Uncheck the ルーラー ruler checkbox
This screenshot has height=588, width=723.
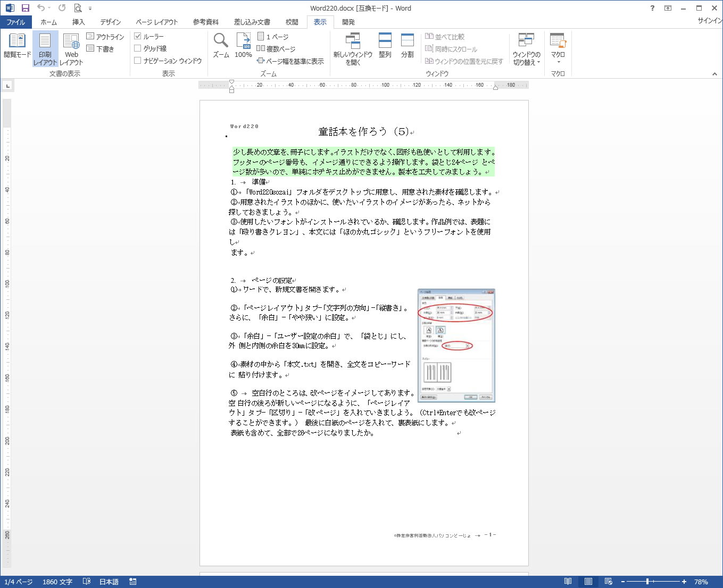click(x=138, y=36)
